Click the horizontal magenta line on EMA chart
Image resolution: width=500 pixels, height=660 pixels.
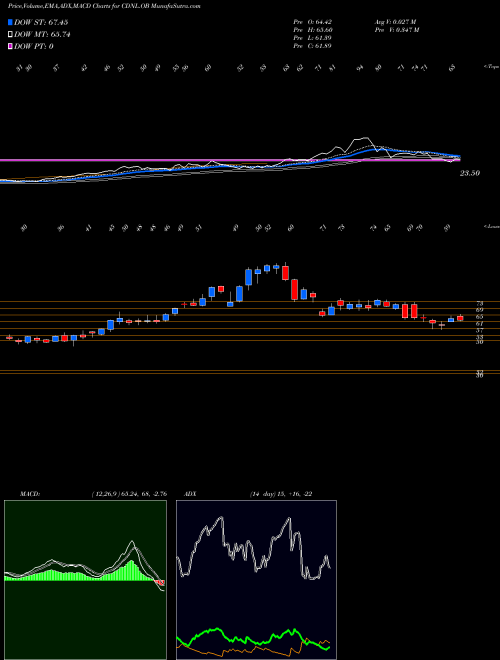pos(229,160)
